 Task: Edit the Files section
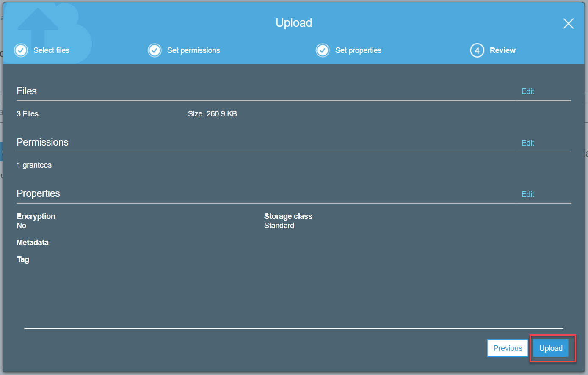tap(527, 91)
